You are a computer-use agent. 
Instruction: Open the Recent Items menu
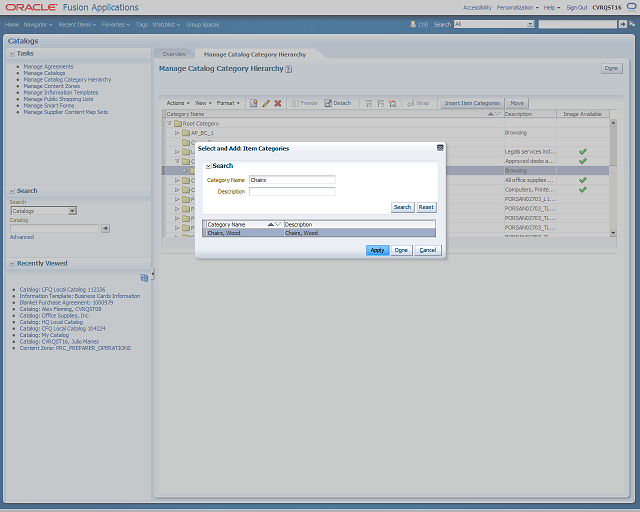(x=77, y=24)
